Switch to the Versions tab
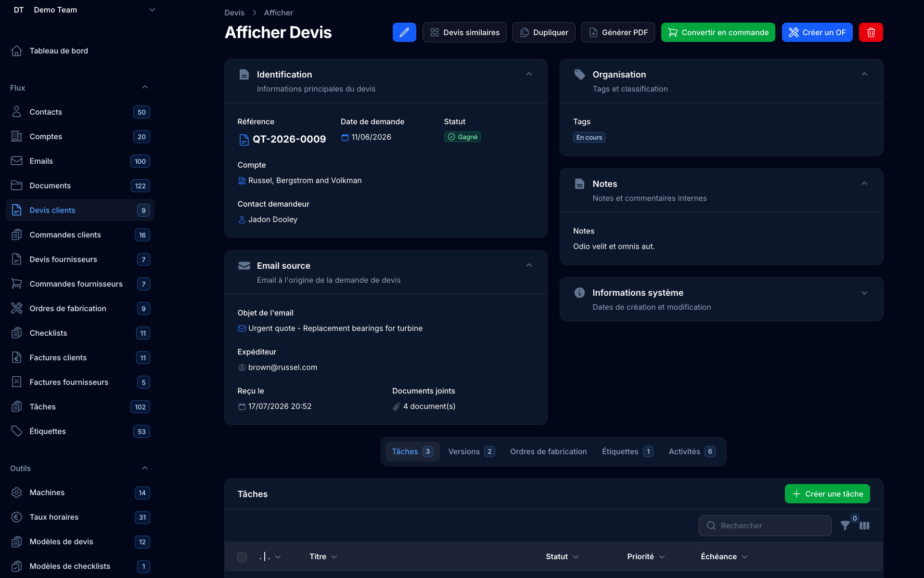Viewport: 924px width, 578px height. [x=472, y=451]
